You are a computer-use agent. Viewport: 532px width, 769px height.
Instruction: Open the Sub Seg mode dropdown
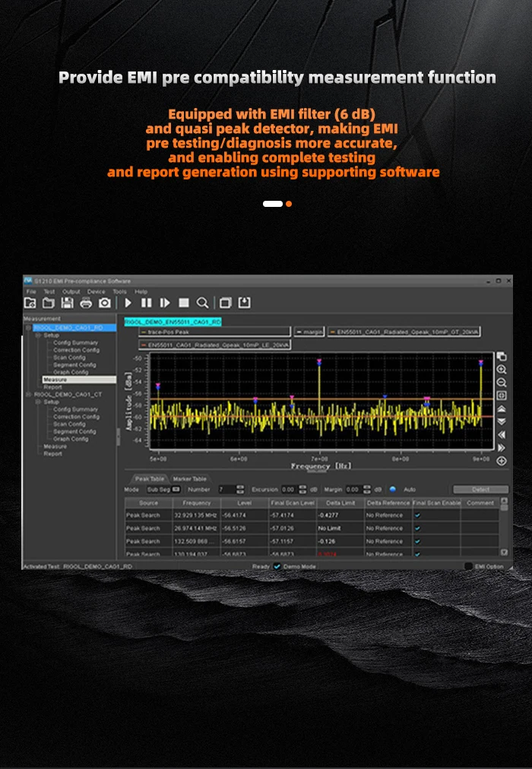163,489
